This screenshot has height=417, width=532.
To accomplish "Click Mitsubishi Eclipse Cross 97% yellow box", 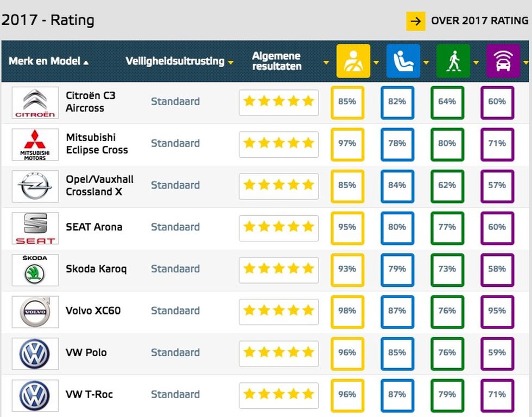I will tap(347, 144).
